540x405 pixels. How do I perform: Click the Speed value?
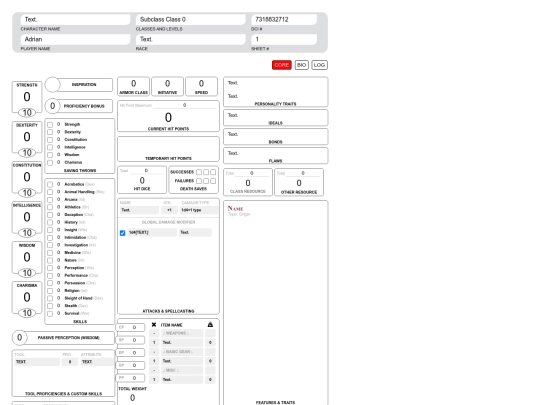(x=201, y=84)
